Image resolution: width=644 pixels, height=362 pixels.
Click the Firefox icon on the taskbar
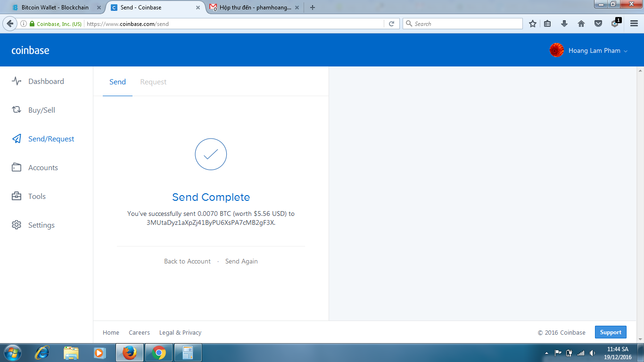(130, 353)
